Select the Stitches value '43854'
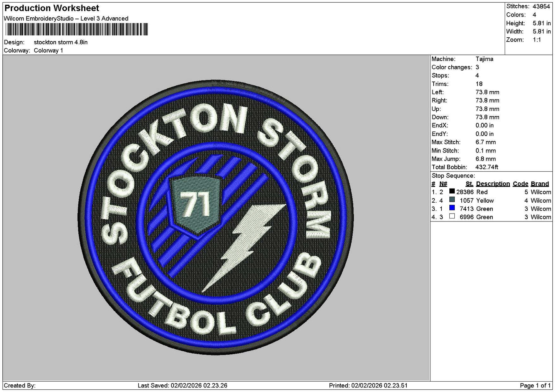The image size is (555, 392). (542, 7)
